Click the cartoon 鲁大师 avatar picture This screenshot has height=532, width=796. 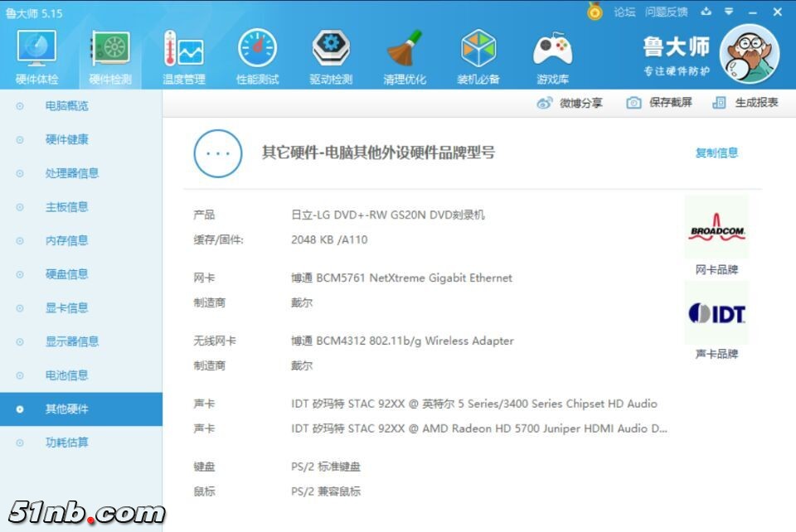point(750,54)
